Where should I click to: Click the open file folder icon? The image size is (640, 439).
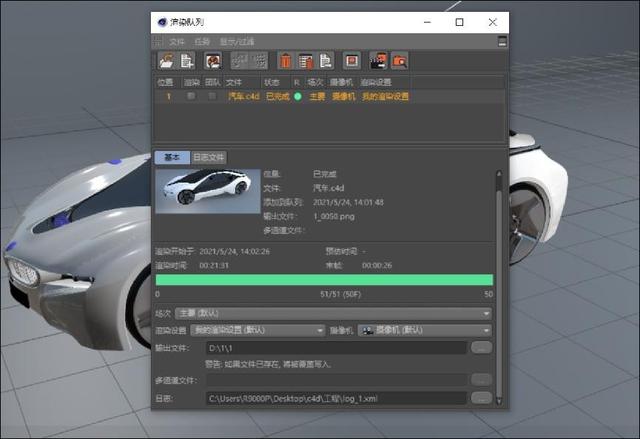coord(164,60)
